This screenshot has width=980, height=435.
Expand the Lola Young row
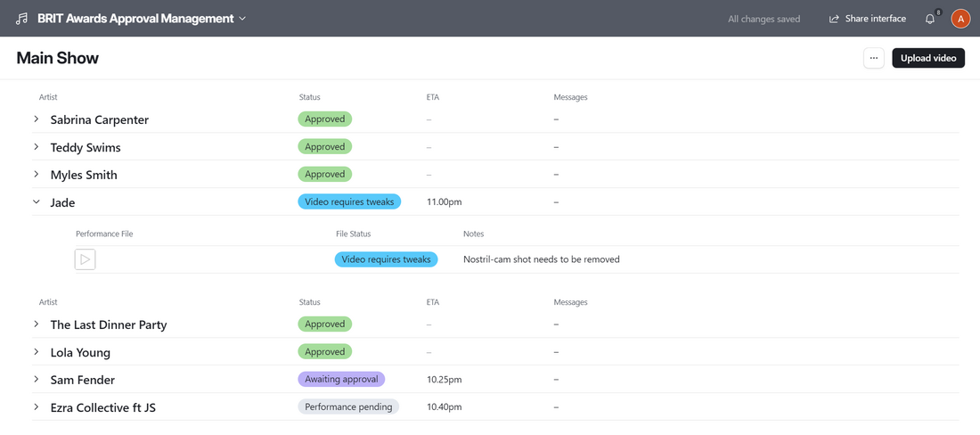click(x=37, y=352)
